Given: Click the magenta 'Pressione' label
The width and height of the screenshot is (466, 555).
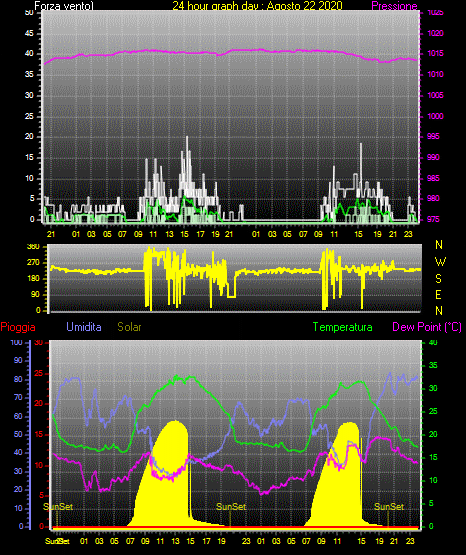Looking at the screenshot, I should click(x=394, y=6).
